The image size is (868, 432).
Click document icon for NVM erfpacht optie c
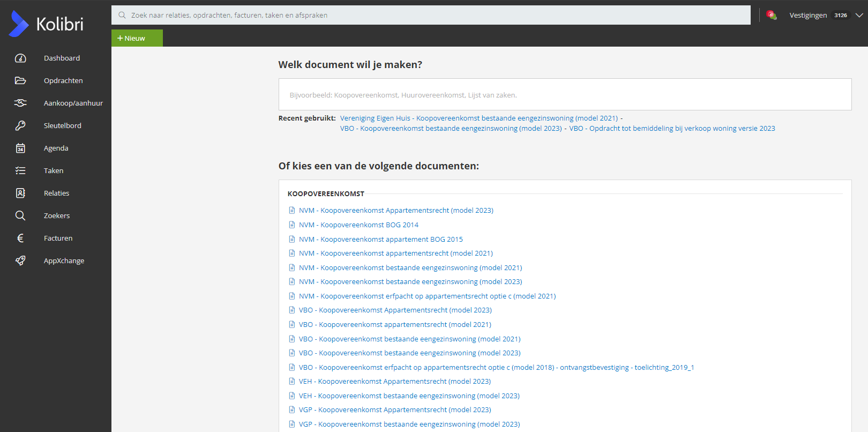tap(292, 296)
